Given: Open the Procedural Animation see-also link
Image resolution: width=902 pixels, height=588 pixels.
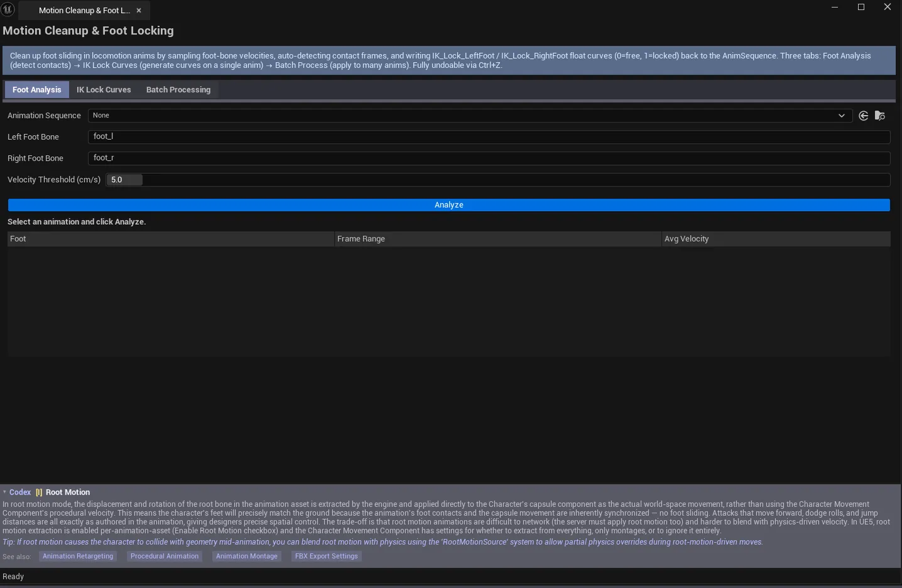Looking at the screenshot, I should pos(165,556).
